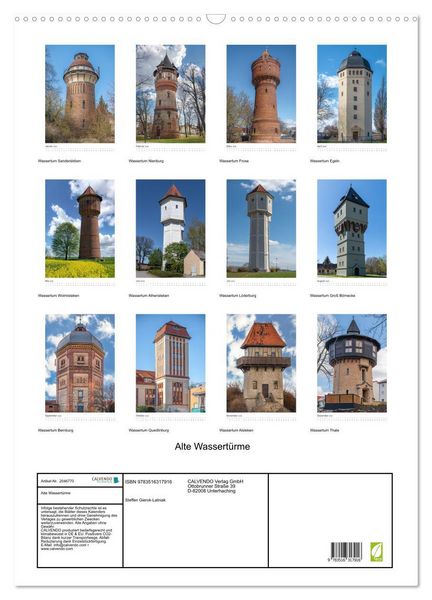Click 'D-82008 Unterhaching' address line

click(211, 491)
